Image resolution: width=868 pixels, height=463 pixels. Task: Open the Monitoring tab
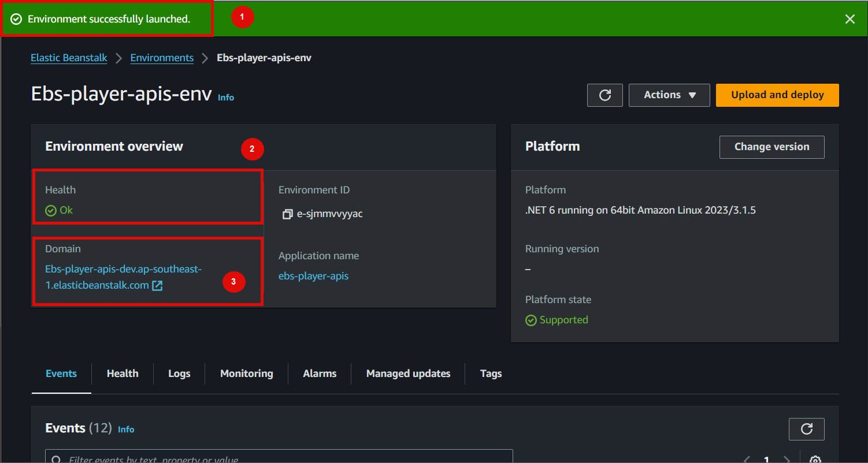tap(247, 374)
